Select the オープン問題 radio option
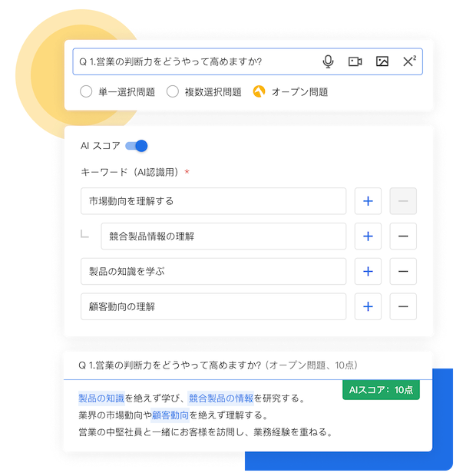Screen dimensions: 476x476 point(259,91)
